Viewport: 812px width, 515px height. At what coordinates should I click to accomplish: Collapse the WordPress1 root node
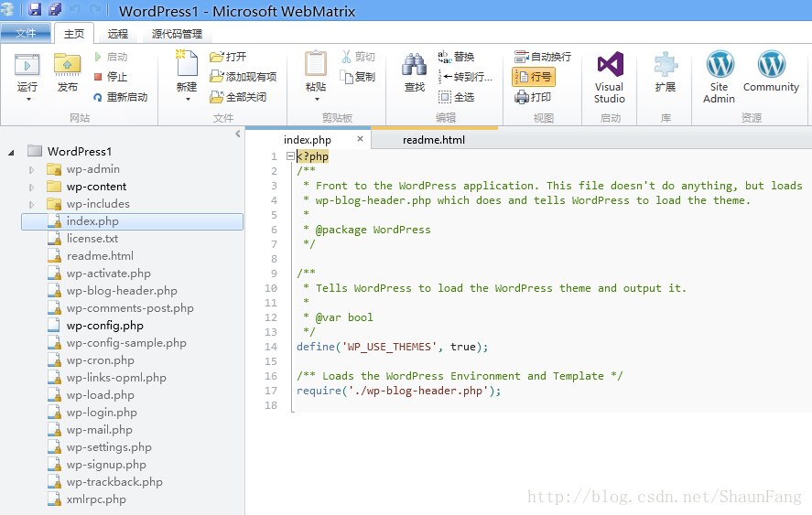click(x=11, y=152)
